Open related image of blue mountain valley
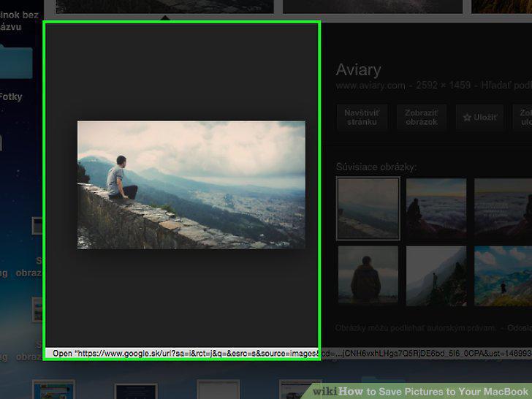Image resolution: width=532 pixels, height=399 pixels. point(503,275)
